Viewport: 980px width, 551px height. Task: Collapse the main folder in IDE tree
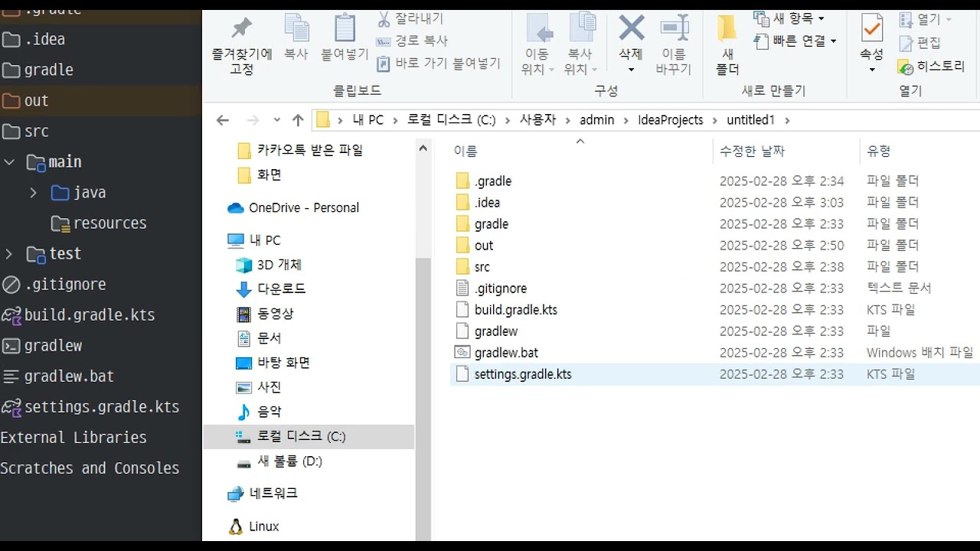coord(9,162)
